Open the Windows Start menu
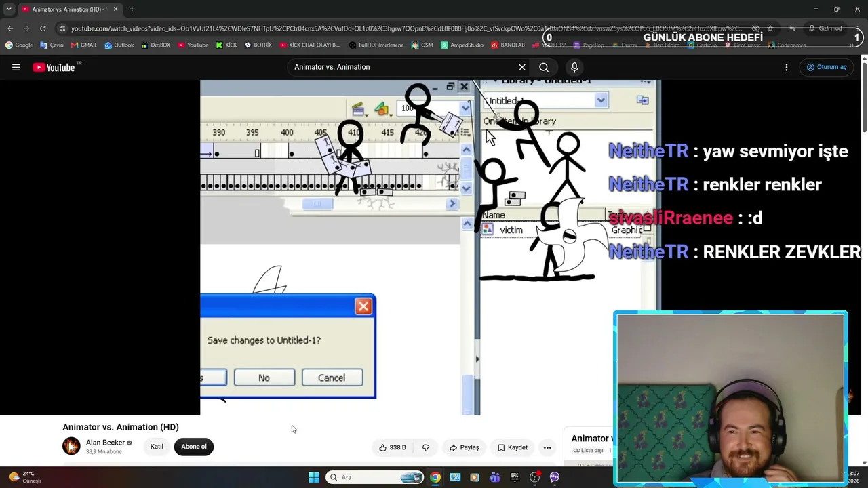 coord(314,477)
